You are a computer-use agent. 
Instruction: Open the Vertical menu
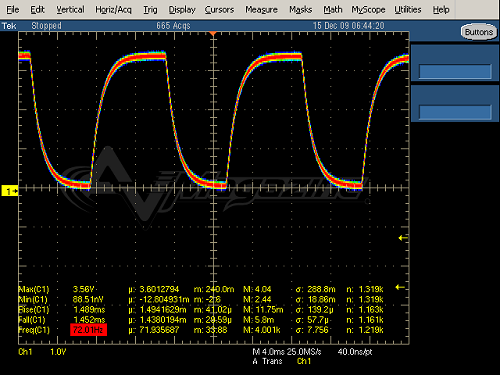pos(70,10)
